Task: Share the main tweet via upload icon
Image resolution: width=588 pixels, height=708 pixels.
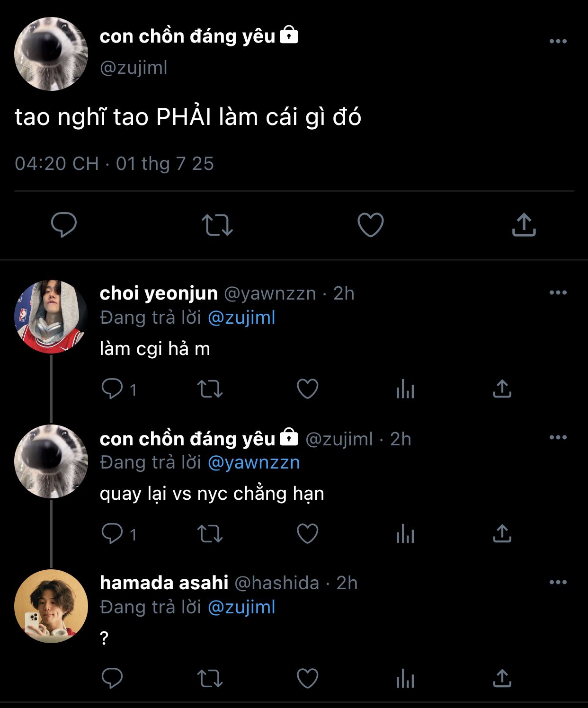Action: (524, 225)
